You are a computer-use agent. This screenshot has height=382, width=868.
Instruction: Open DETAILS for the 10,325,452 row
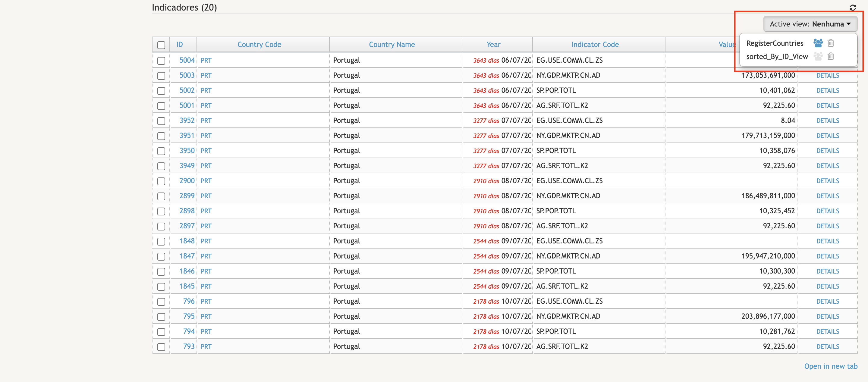828,211
